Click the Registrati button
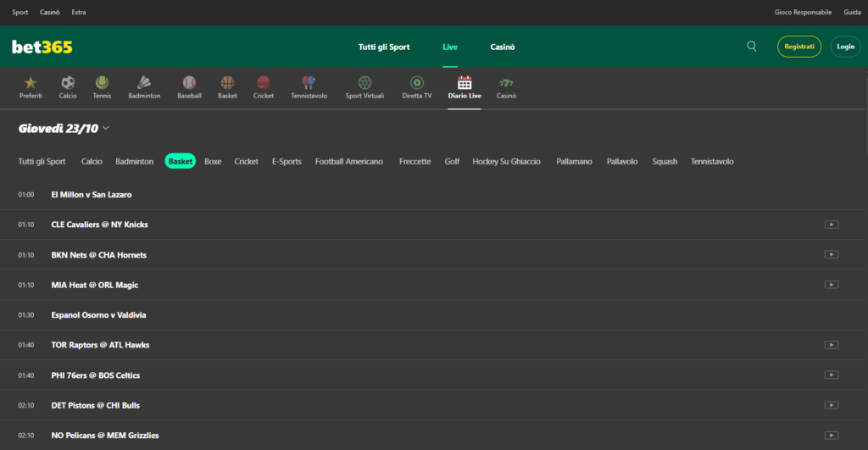868x450 pixels. point(798,47)
